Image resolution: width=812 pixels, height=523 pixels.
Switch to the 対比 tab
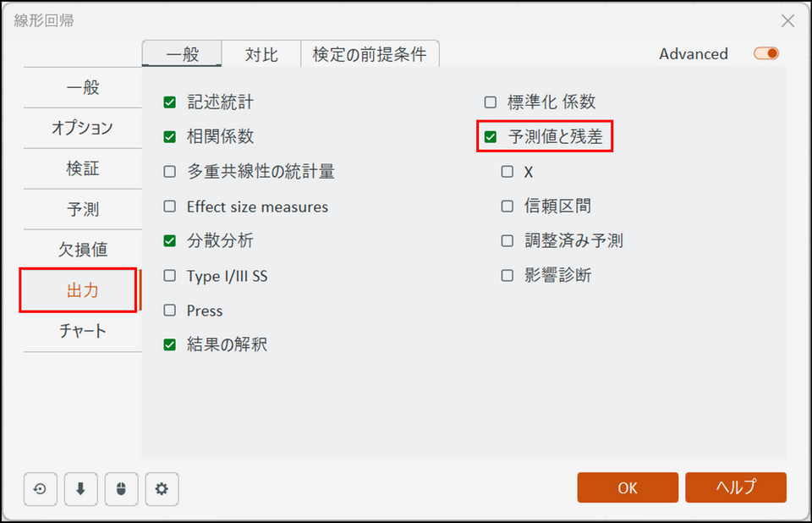pyautogui.click(x=261, y=54)
